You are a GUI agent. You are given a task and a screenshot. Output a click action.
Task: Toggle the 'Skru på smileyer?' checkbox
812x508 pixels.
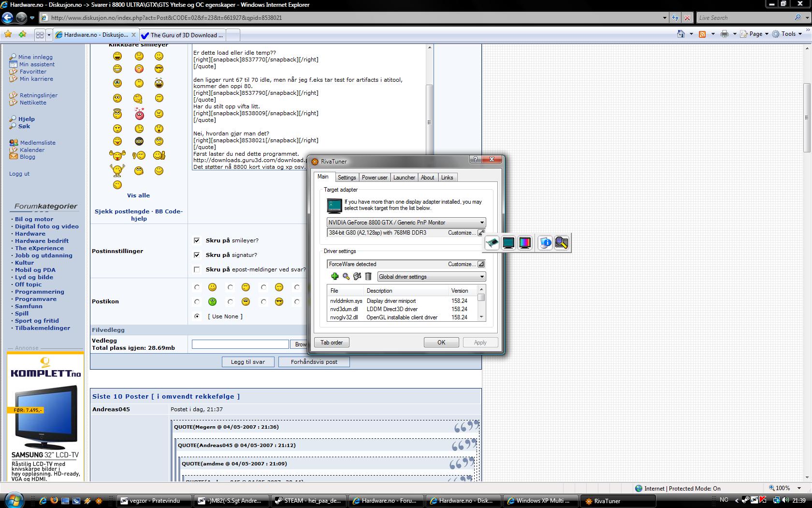(x=197, y=240)
